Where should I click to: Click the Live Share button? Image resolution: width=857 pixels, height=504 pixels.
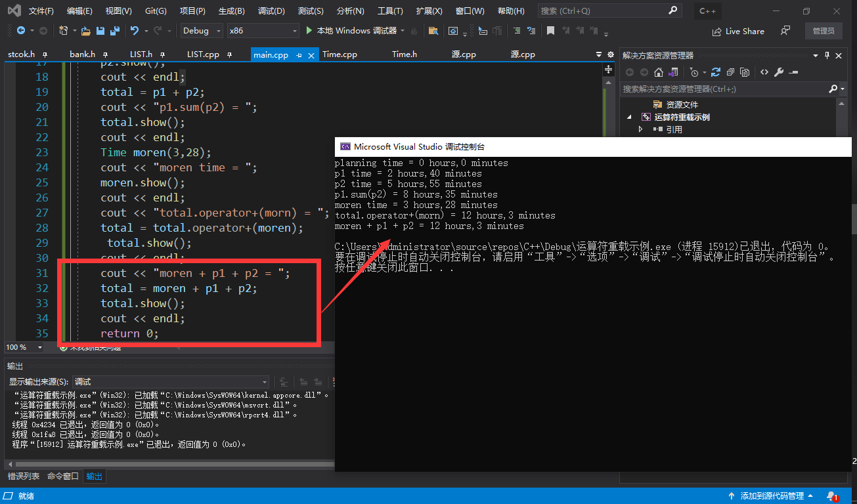[x=738, y=31]
